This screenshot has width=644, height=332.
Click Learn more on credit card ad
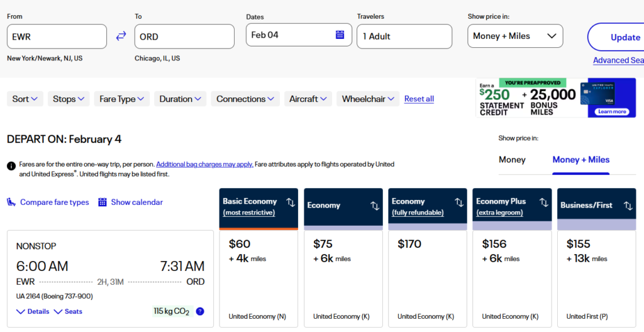612,111
